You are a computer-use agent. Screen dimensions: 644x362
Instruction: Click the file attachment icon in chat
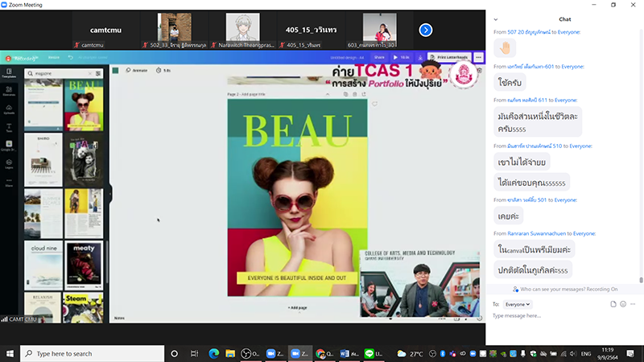(613, 304)
